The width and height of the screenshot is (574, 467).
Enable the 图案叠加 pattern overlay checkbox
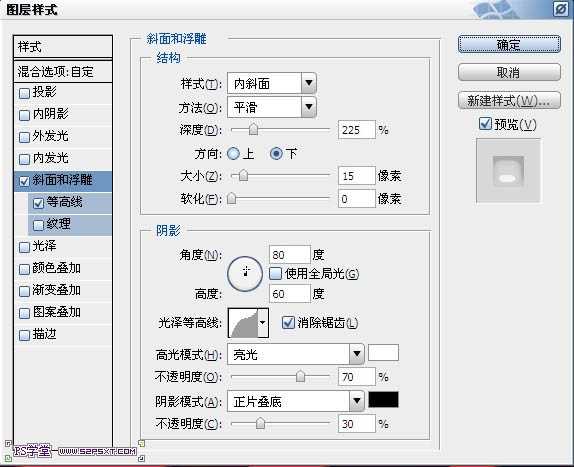click(24, 313)
